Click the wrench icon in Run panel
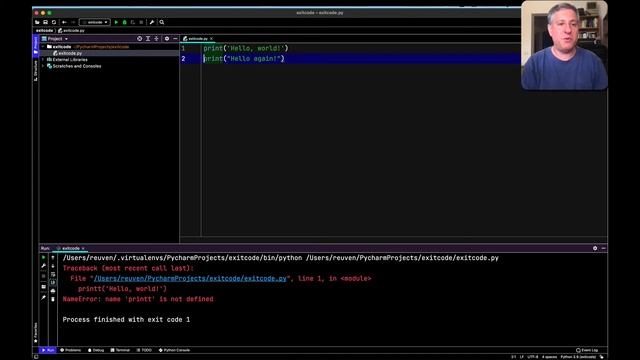Viewport: 640px width, 360px height. [44, 266]
